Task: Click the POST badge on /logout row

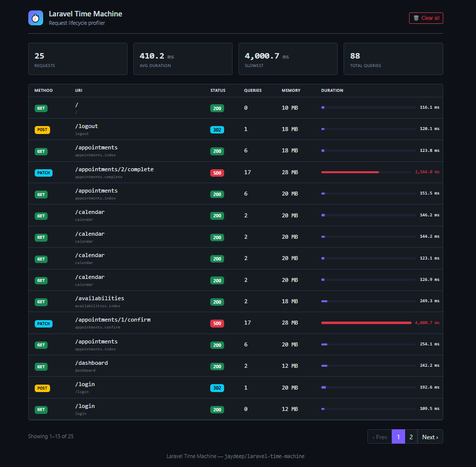Action: (42, 130)
